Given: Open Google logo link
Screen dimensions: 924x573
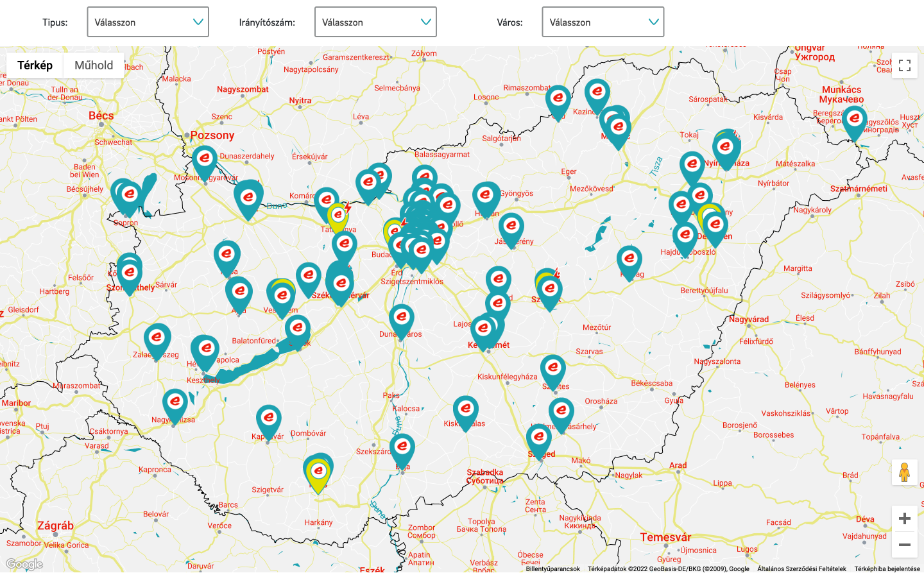Looking at the screenshot, I should point(24,565).
